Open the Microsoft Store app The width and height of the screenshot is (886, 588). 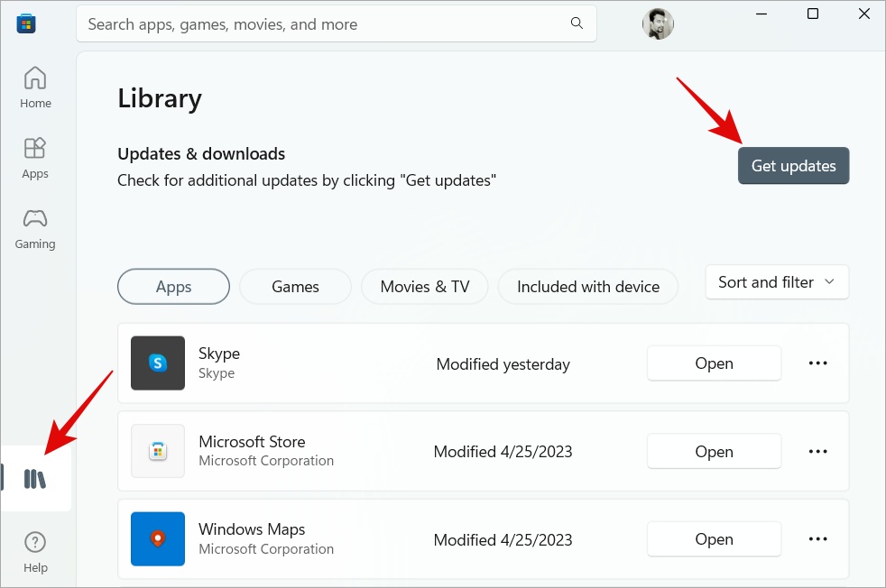pos(715,451)
